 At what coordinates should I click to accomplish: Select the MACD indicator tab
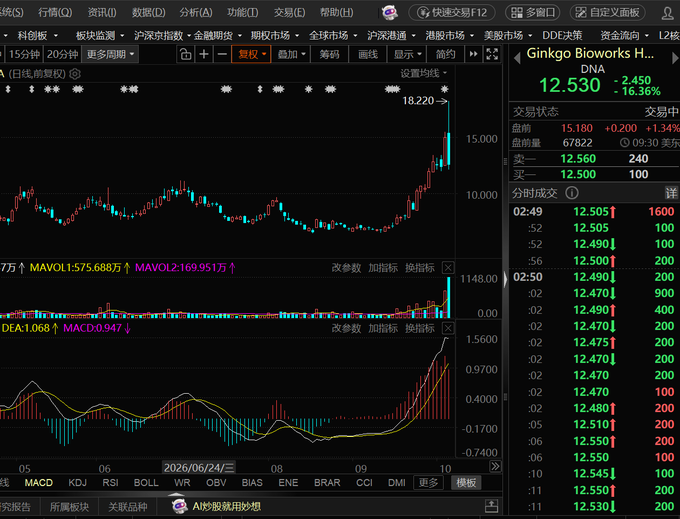(x=39, y=483)
